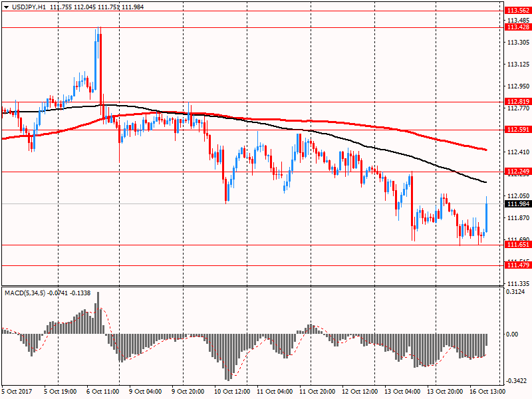Click the 112.410 price scale value
The width and height of the screenshot is (532, 399).
pyautogui.click(x=519, y=152)
